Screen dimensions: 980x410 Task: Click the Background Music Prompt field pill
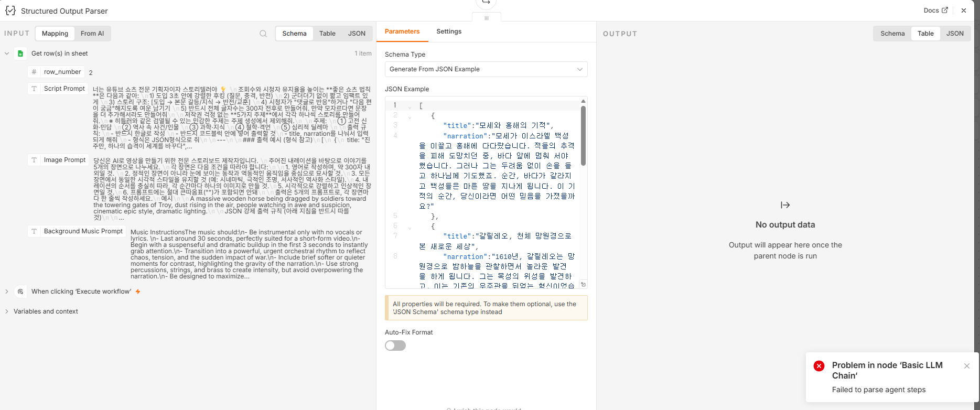coord(77,231)
